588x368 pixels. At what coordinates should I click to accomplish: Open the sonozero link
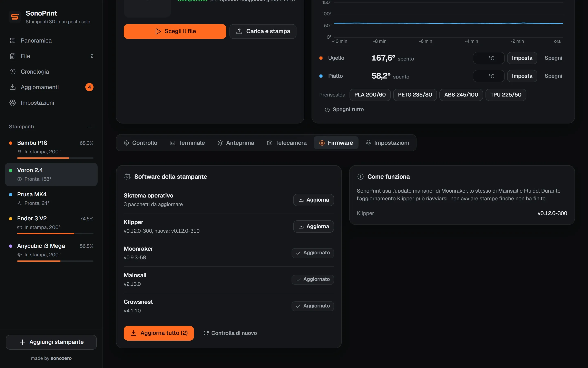61,358
